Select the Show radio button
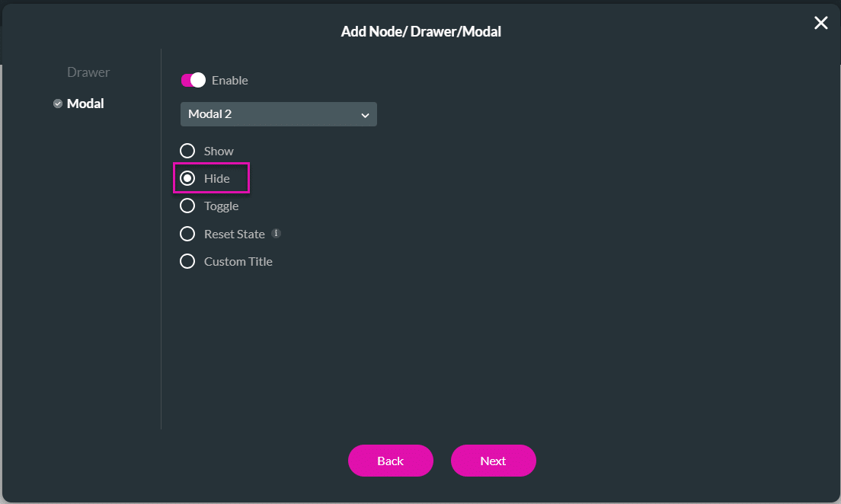The height and width of the screenshot is (504, 841). (187, 151)
